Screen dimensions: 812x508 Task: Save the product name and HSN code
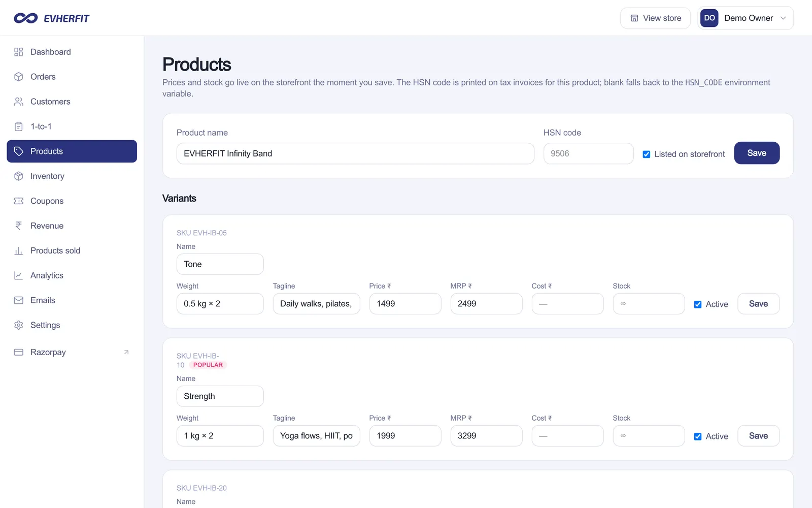click(x=757, y=153)
